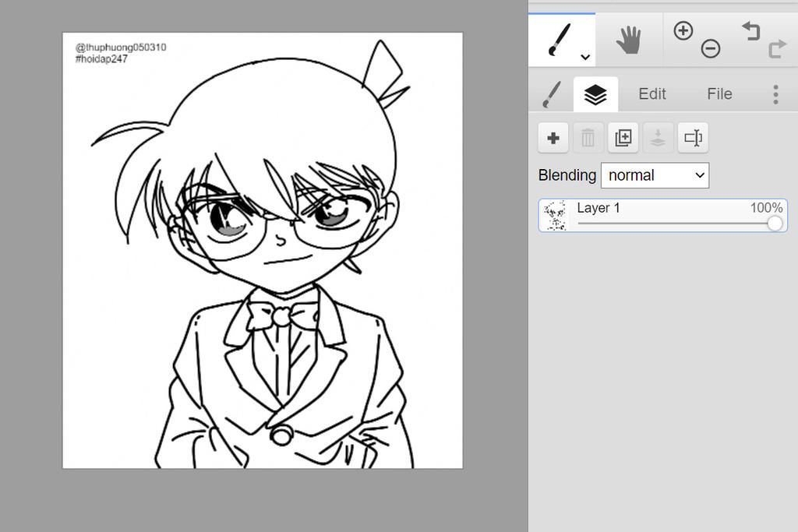Merge layer down

(x=658, y=138)
